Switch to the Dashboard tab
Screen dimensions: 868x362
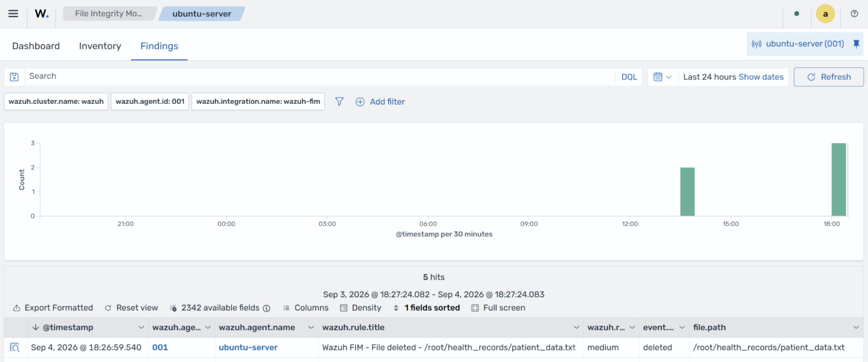[36, 46]
